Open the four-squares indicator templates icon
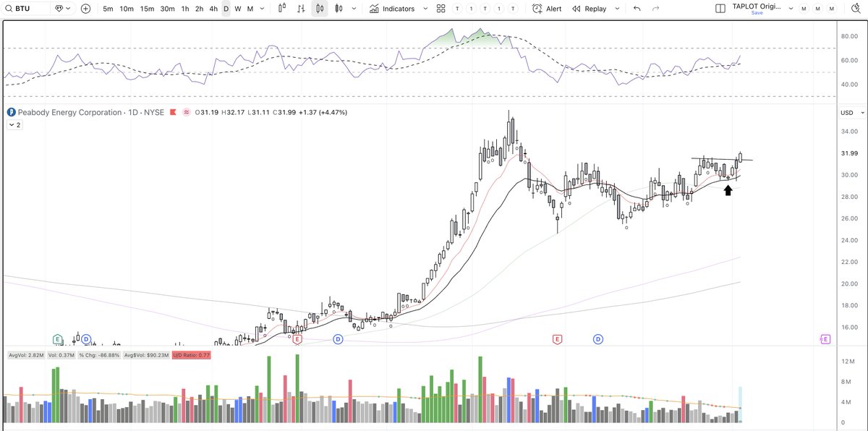This screenshot has height=431, width=868. point(441,9)
